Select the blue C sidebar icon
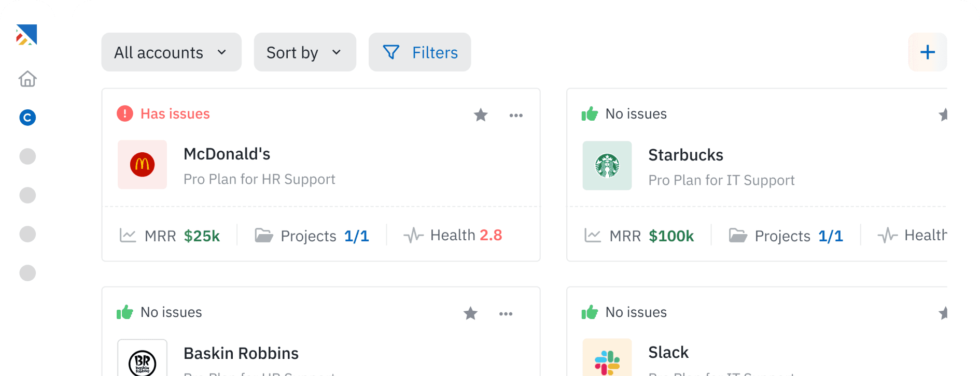 [27, 118]
